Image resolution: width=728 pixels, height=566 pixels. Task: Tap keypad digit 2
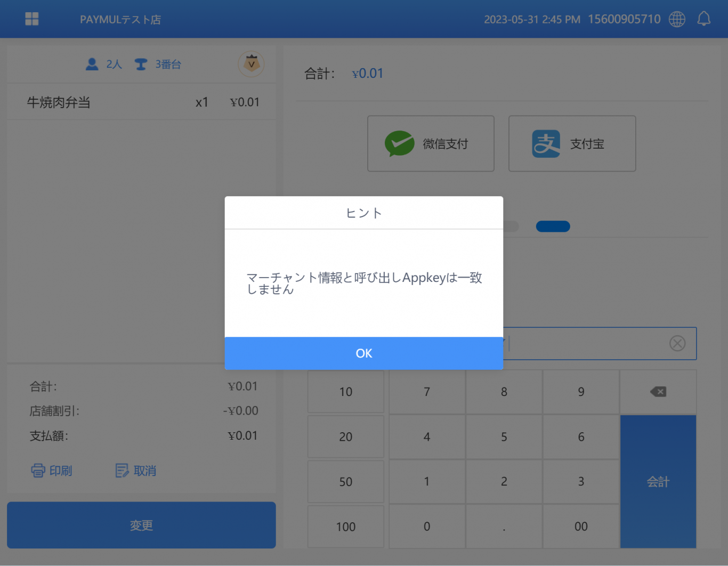504,482
